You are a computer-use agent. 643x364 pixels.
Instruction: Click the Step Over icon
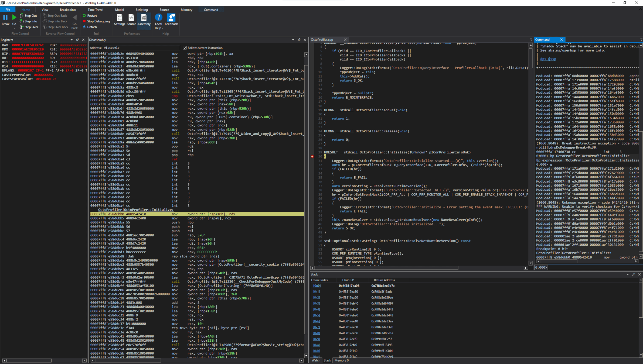(22, 27)
